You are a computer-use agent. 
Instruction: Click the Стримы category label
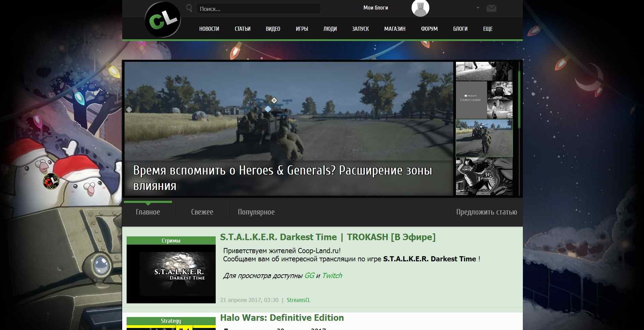171,240
